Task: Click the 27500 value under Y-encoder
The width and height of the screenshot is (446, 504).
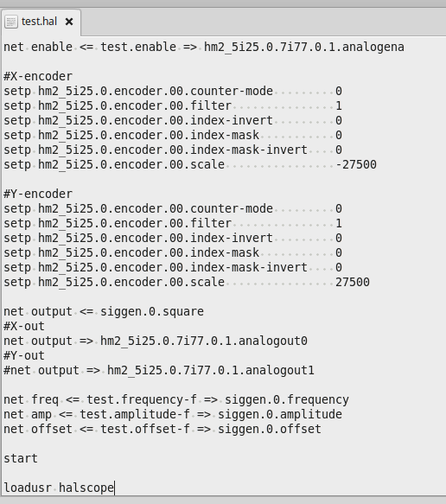Action: coord(353,282)
